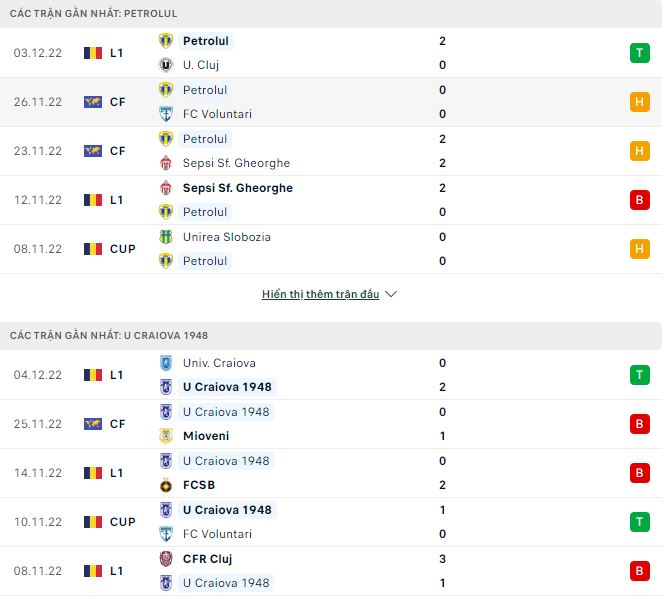Viewport: 666px width, 599px height.
Task: Click the red B badge for Sepsi vs Petrolul on 12.11.22
Action: coord(639,200)
